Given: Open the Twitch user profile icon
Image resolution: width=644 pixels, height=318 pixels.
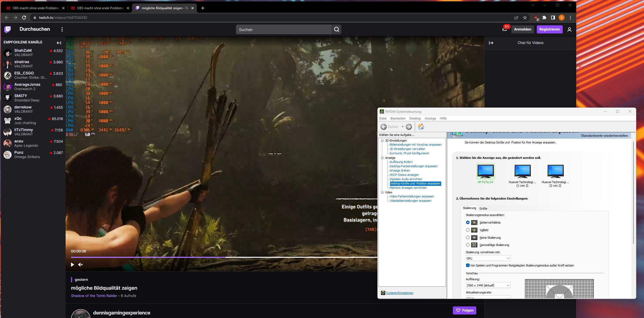Looking at the screenshot, I should (569, 29).
